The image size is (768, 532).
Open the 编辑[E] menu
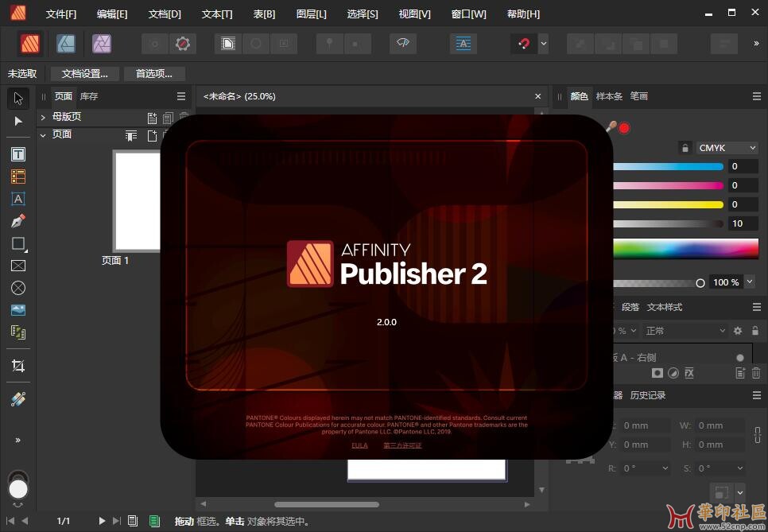click(112, 14)
